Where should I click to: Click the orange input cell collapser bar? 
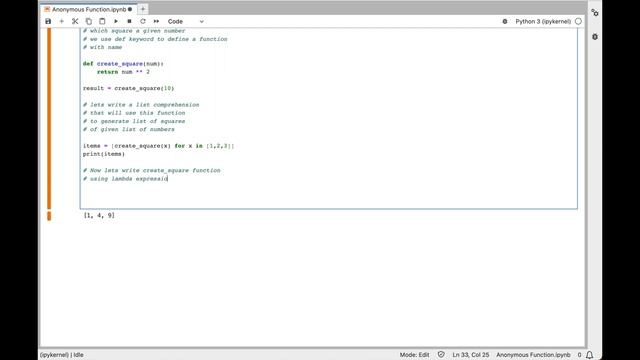(49, 118)
